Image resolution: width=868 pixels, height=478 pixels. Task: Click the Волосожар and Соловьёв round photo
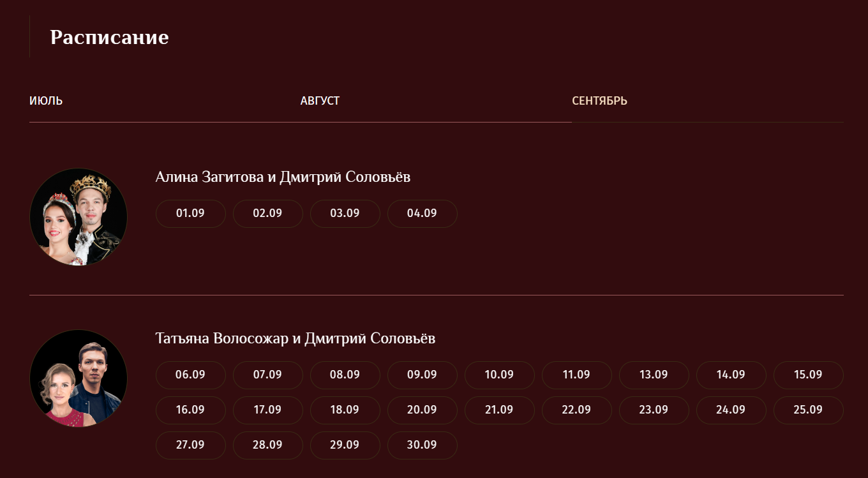coord(79,378)
